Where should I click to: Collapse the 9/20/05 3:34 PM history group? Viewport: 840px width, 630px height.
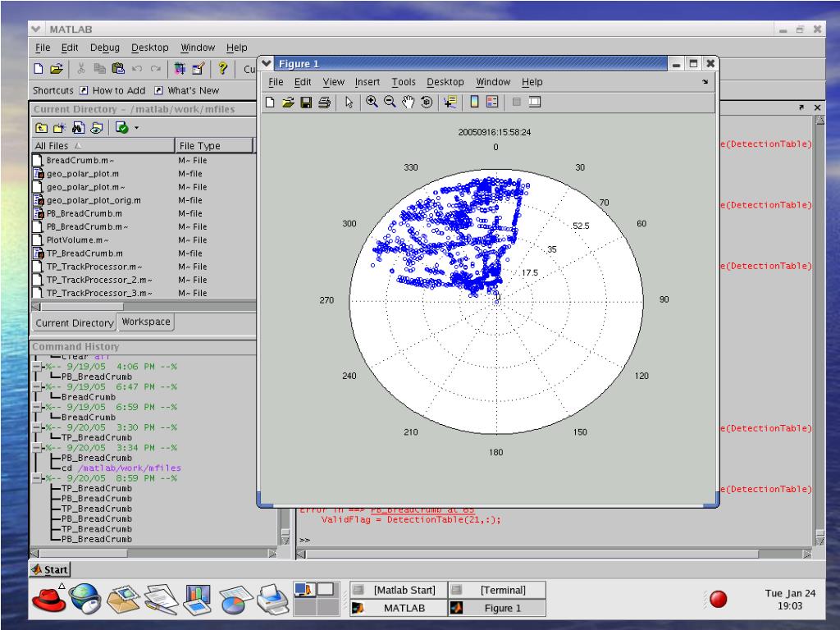click(x=36, y=448)
